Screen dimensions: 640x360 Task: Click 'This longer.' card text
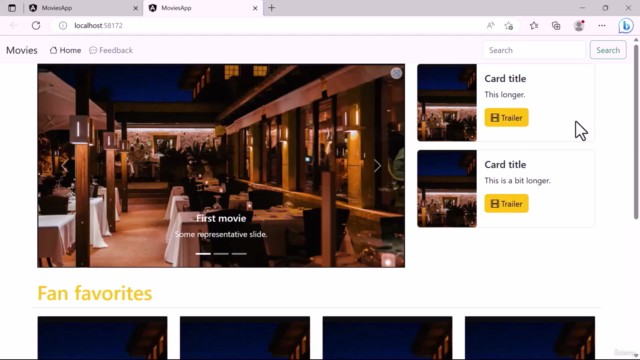pyautogui.click(x=505, y=95)
